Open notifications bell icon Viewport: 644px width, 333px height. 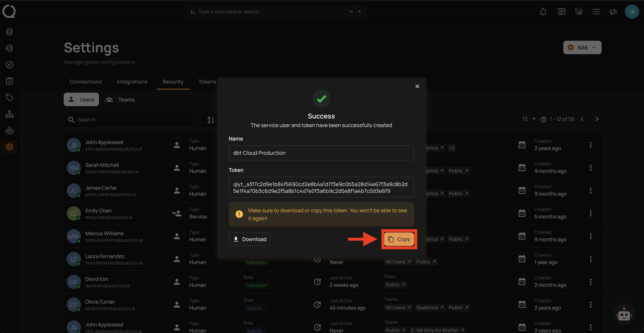point(543,12)
